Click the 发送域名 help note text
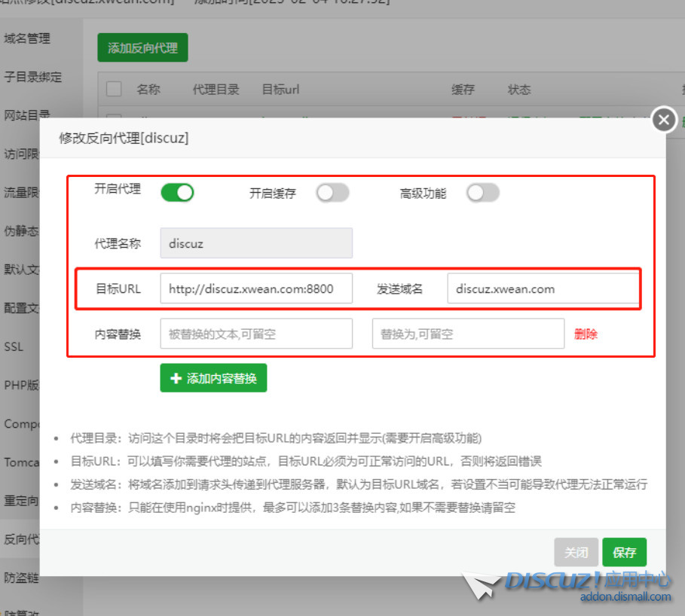 point(359,484)
